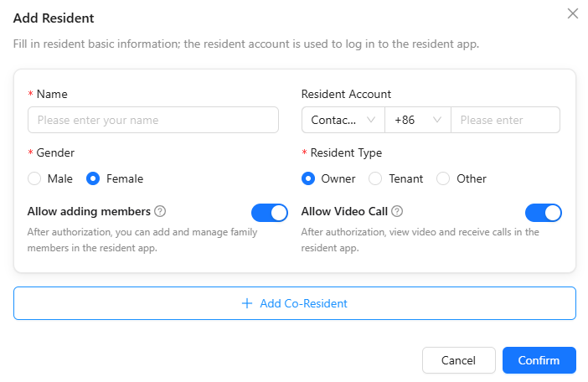Click the Add Co-Resident button
The height and width of the screenshot is (382, 588).
pyautogui.click(x=295, y=303)
